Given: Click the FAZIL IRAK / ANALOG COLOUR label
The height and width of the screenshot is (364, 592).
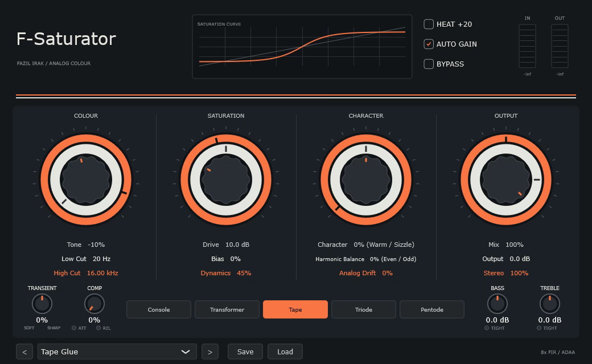Looking at the screenshot, I should click(x=54, y=63).
